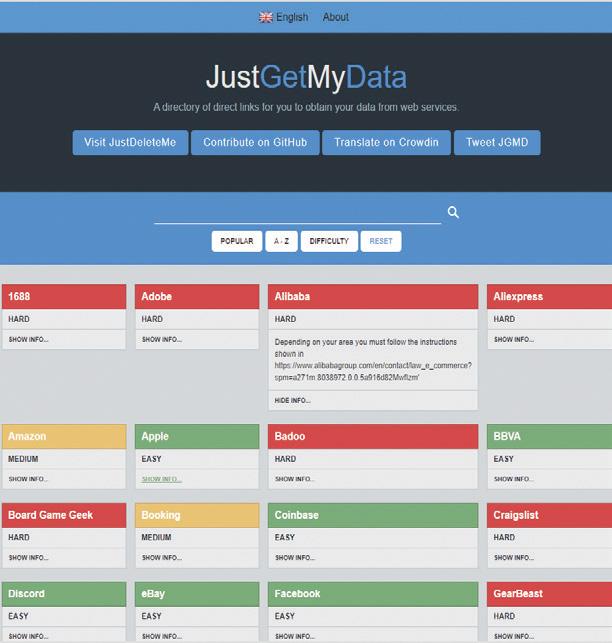Viewport: 612px width, 643px height.
Task: Open the Aliexpress service link
Action: coord(549,296)
